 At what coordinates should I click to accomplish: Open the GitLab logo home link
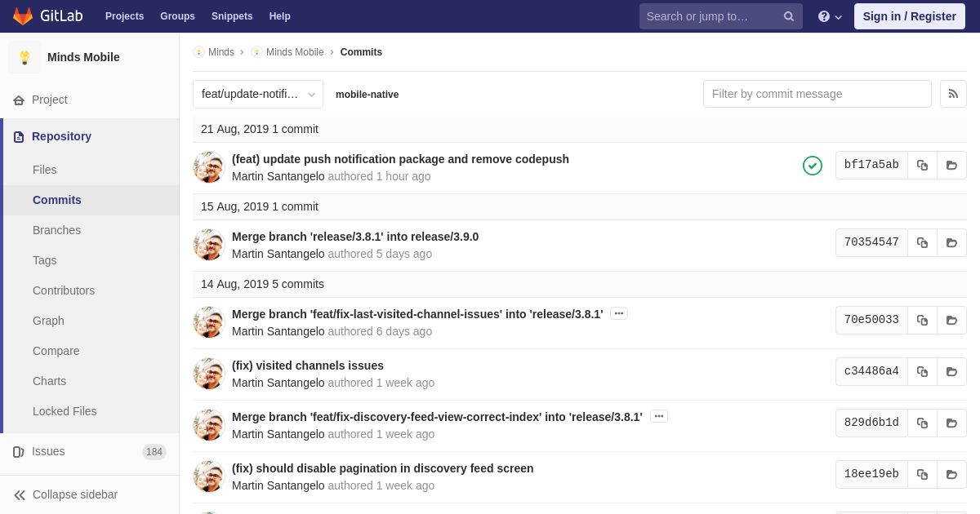click(x=47, y=16)
